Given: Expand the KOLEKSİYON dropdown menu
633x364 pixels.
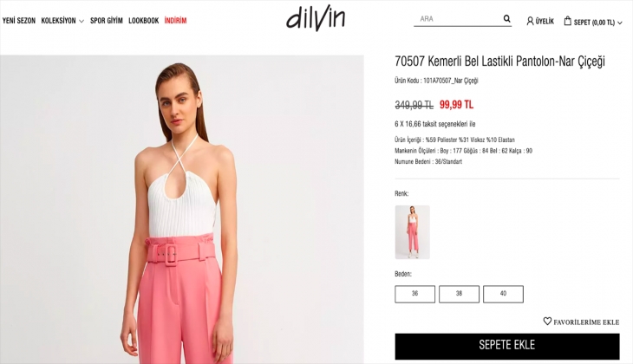Looking at the screenshot, I should pyautogui.click(x=62, y=21).
